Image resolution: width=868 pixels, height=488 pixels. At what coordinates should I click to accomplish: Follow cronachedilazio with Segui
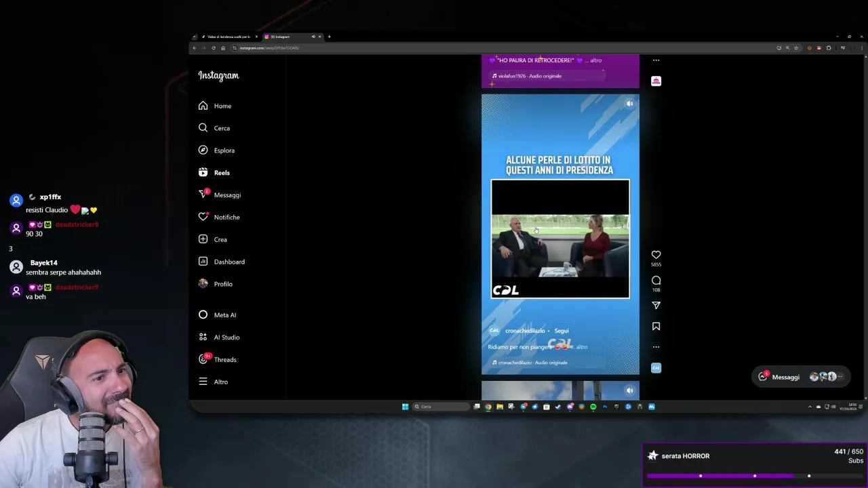click(561, 331)
